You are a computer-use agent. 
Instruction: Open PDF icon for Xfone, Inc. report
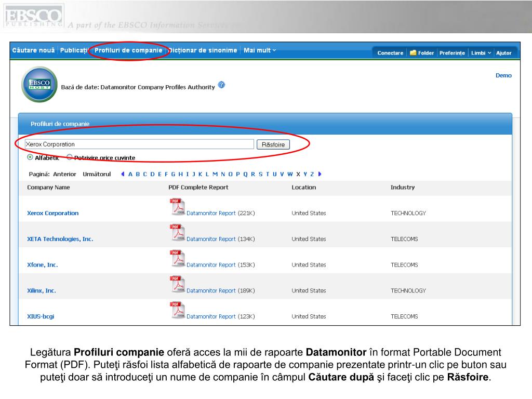pos(177,258)
